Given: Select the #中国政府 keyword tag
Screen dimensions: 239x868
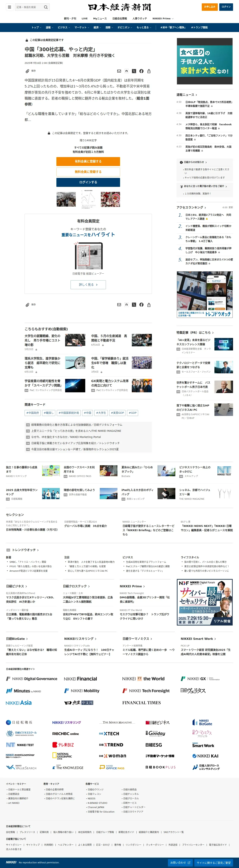Looking at the screenshot, I should [33, 413].
